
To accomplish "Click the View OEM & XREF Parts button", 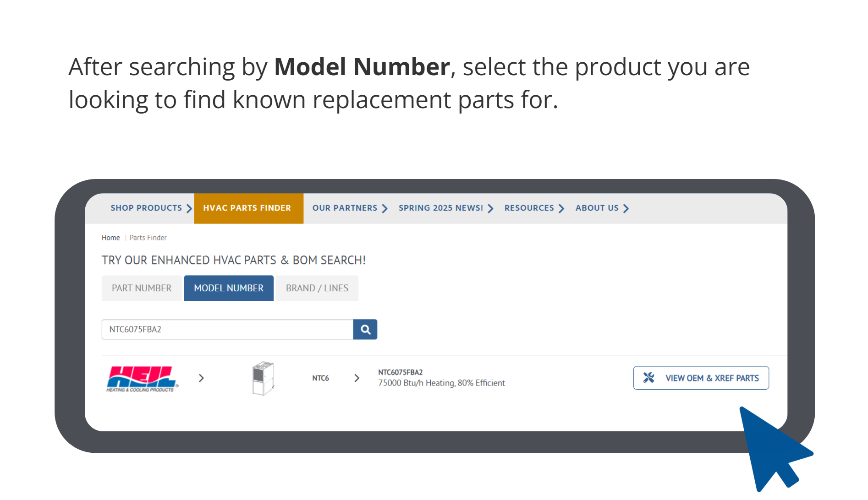I will (x=701, y=378).
